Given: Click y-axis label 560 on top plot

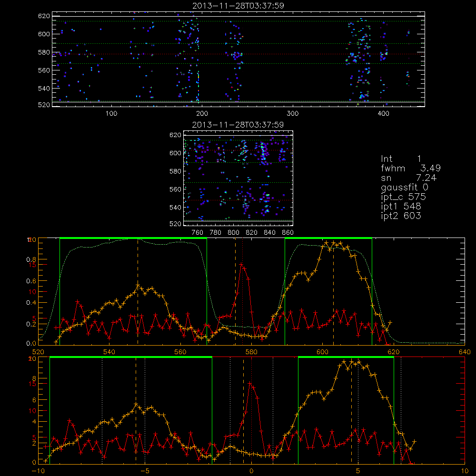Looking at the screenshot, I should tap(44, 70).
